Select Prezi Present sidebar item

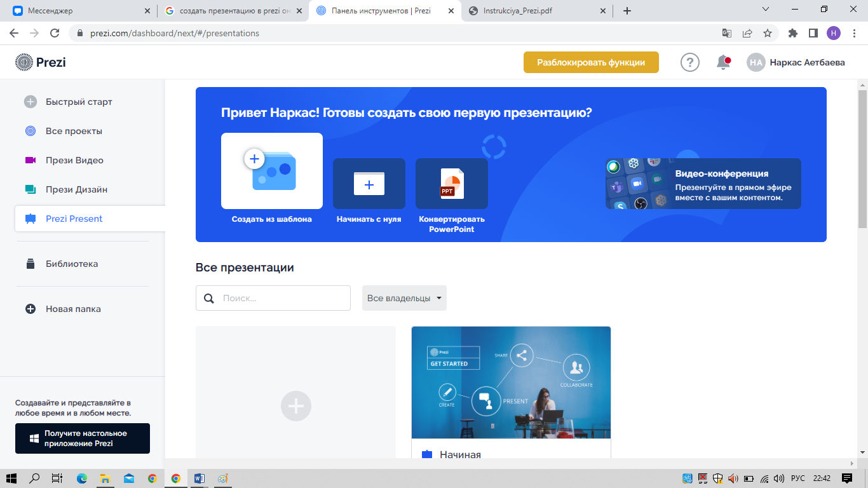click(90, 219)
